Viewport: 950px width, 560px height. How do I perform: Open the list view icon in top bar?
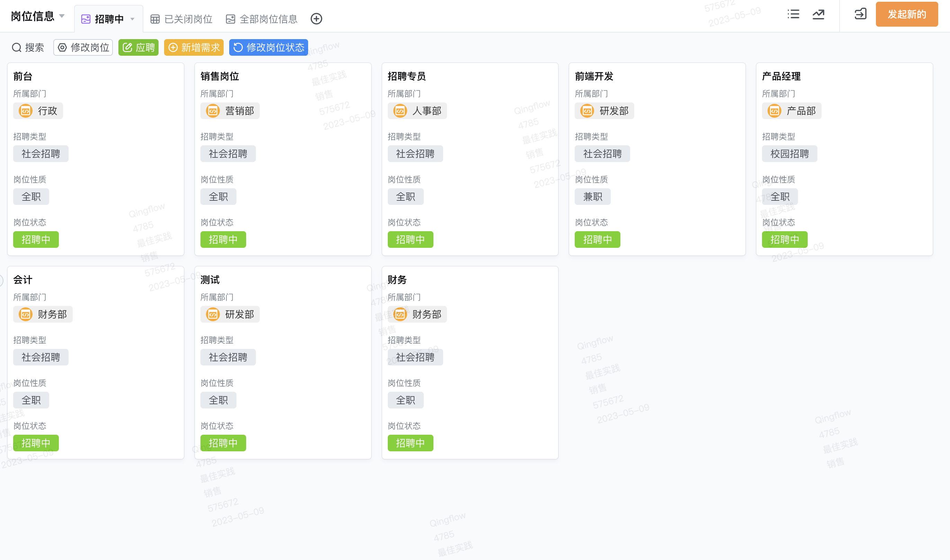click(794, 14)
